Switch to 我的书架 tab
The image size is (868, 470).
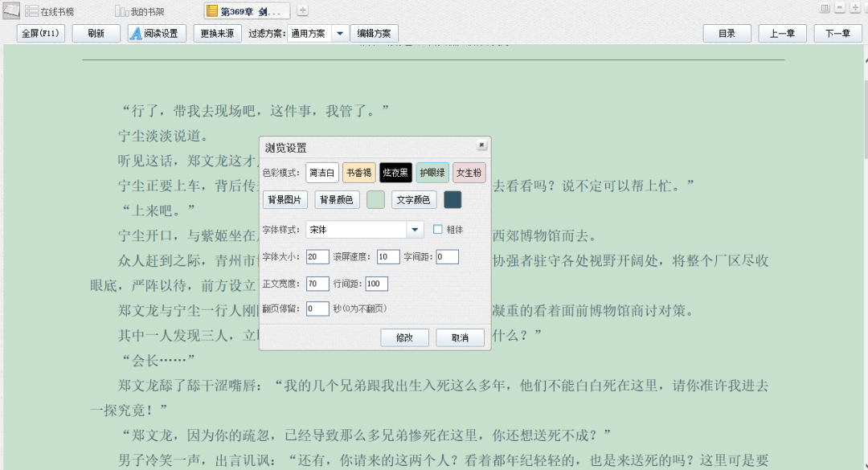(140, 11)
